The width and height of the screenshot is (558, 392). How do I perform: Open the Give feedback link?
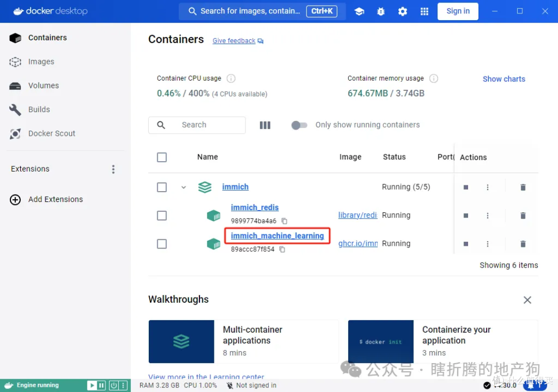[x=234, y=41]
